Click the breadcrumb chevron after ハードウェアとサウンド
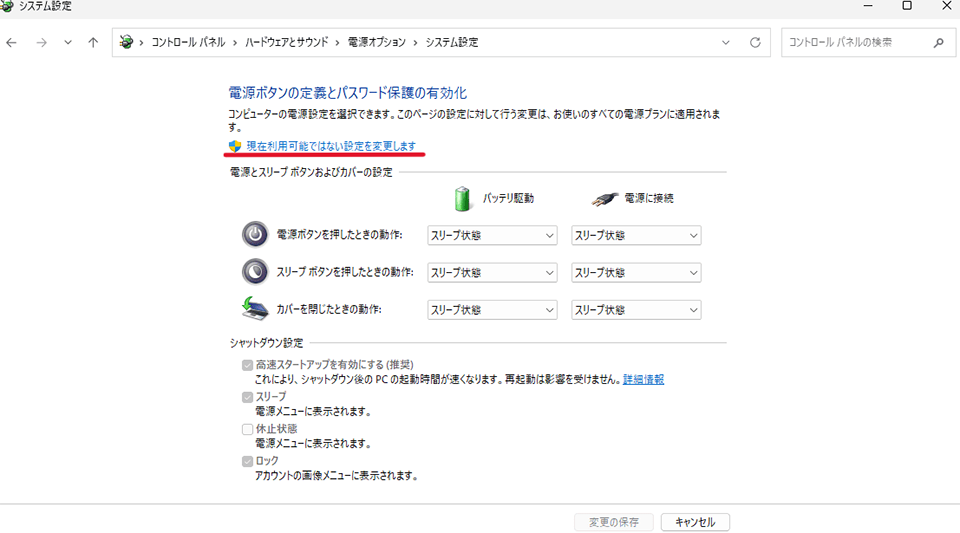 click(x=337, y=42)
